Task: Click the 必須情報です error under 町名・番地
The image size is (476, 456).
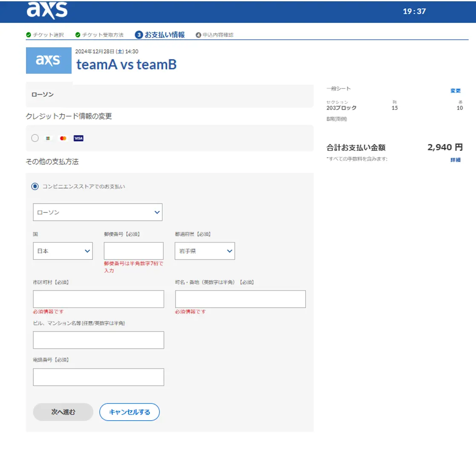Action: [190, 312]
